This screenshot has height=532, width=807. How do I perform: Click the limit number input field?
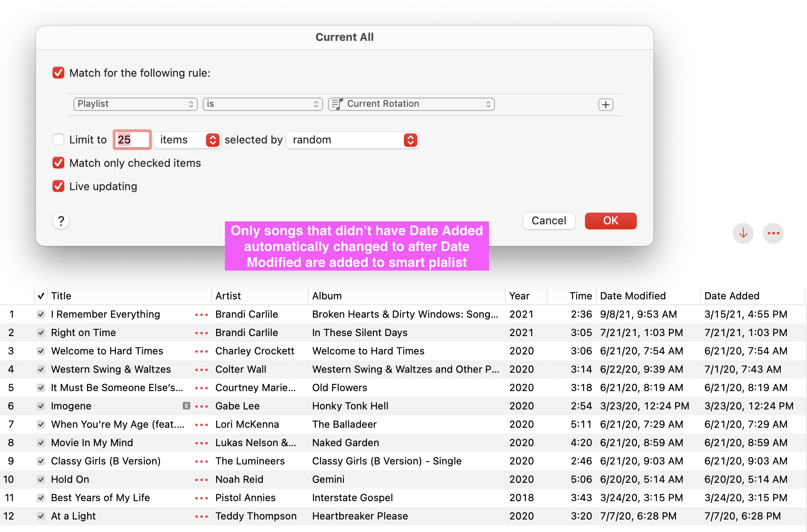coord(132,140)
